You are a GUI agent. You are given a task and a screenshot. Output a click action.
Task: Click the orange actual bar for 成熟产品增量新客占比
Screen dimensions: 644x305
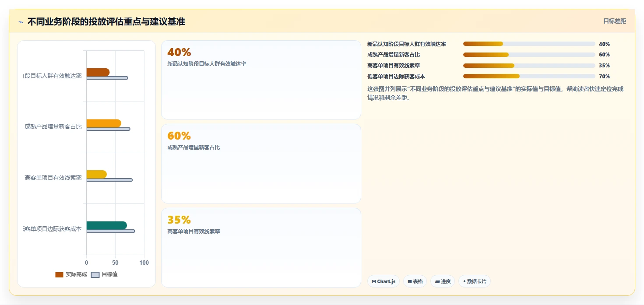104,123
